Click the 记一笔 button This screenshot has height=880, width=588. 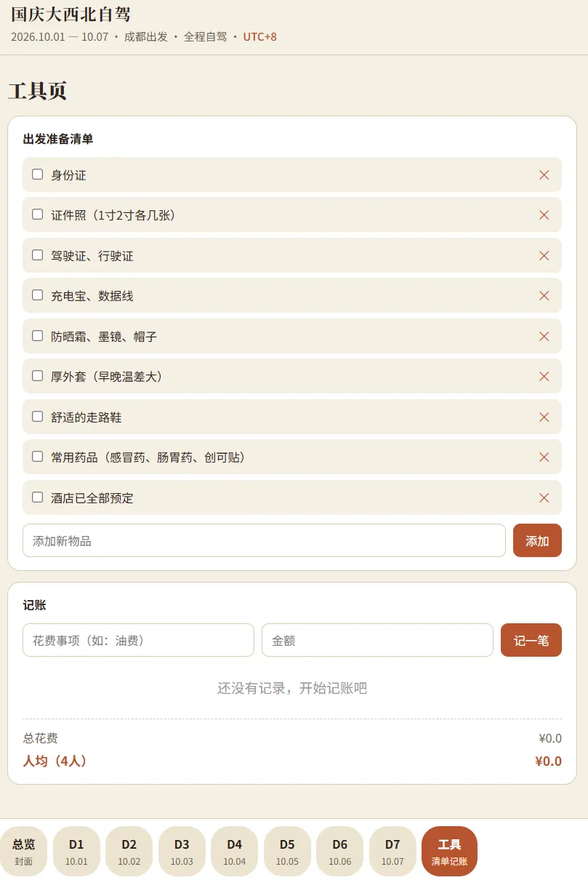click(x=531, y=640)
